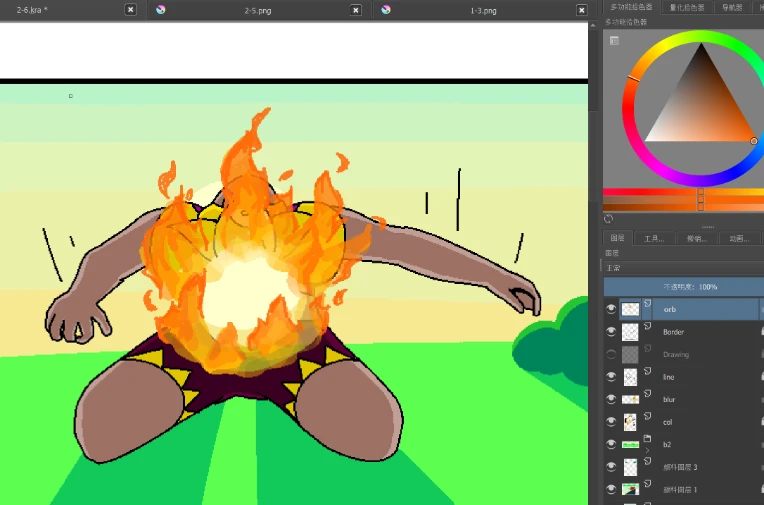The width and height of the screenshot is (764, 505).
Task: Select the 撤销... panel tab
Action: tap(697, 238)
